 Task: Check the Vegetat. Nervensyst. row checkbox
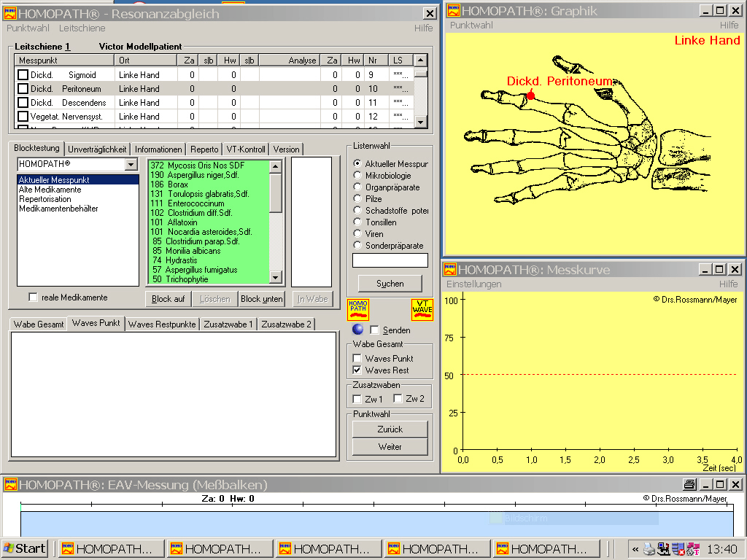23,116
